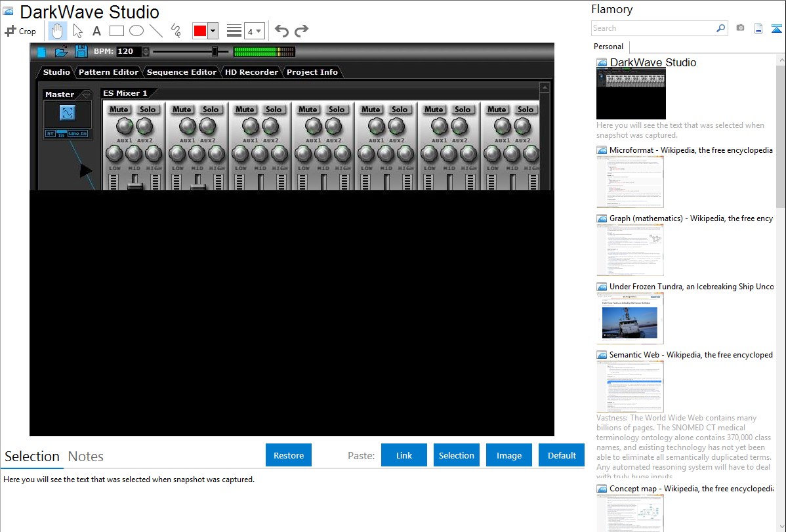786x532 pixels.
Task: Click the BPM stepper arrows
Action: 146,51
